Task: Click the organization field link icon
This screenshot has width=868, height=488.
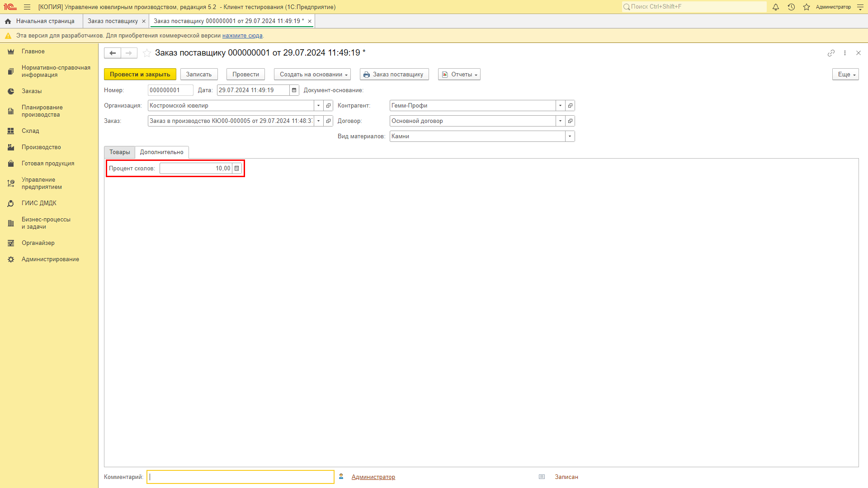Action: pos(328,105)
